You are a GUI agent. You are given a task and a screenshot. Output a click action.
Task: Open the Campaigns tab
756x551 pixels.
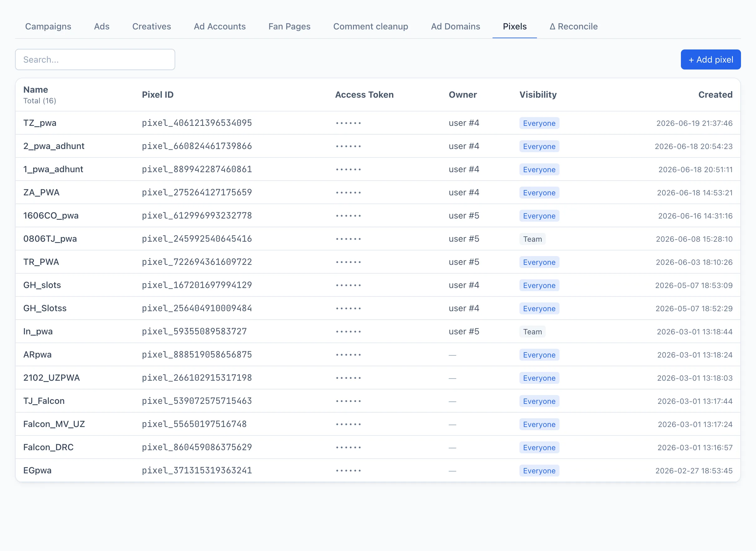(48, 26)
